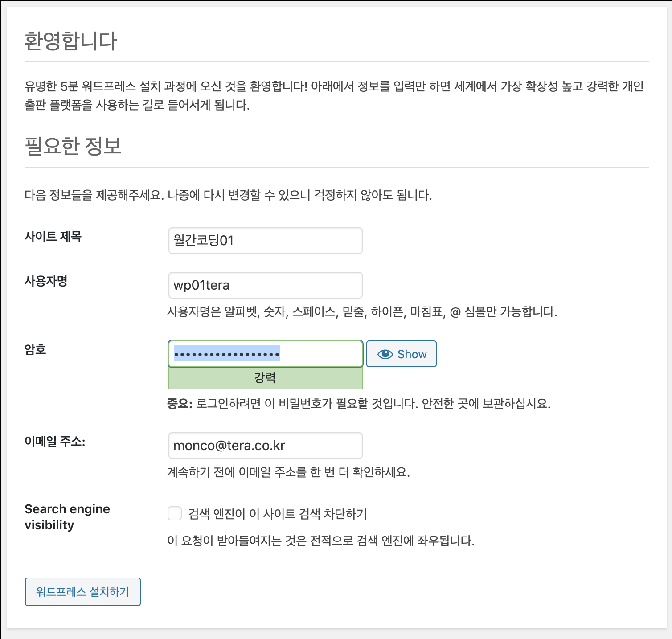Click the 검색 엔진이 이 사이트 검색 차단하기 text
The height and width of the screenshot is (639, 672).
278,514
